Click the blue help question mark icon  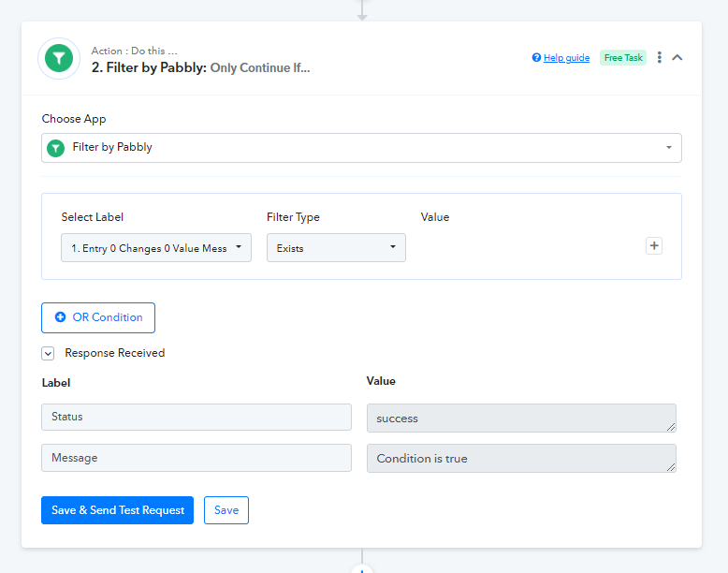[536, 57]
